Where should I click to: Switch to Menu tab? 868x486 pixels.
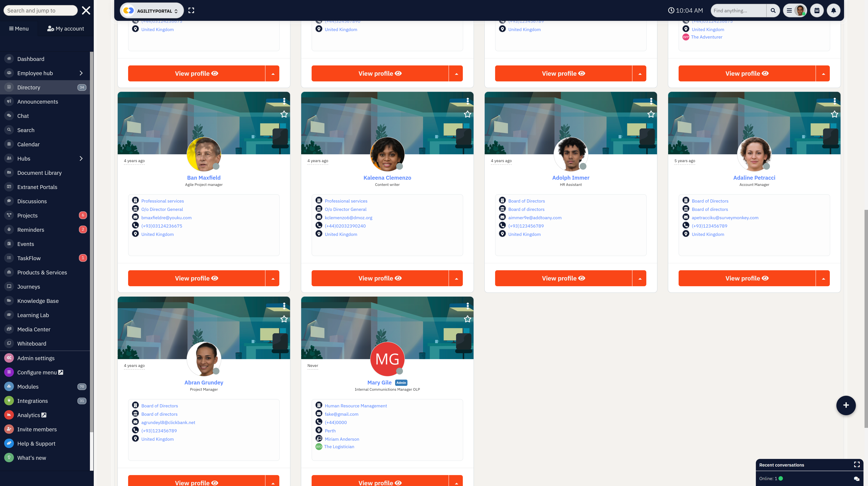(19, 29)
